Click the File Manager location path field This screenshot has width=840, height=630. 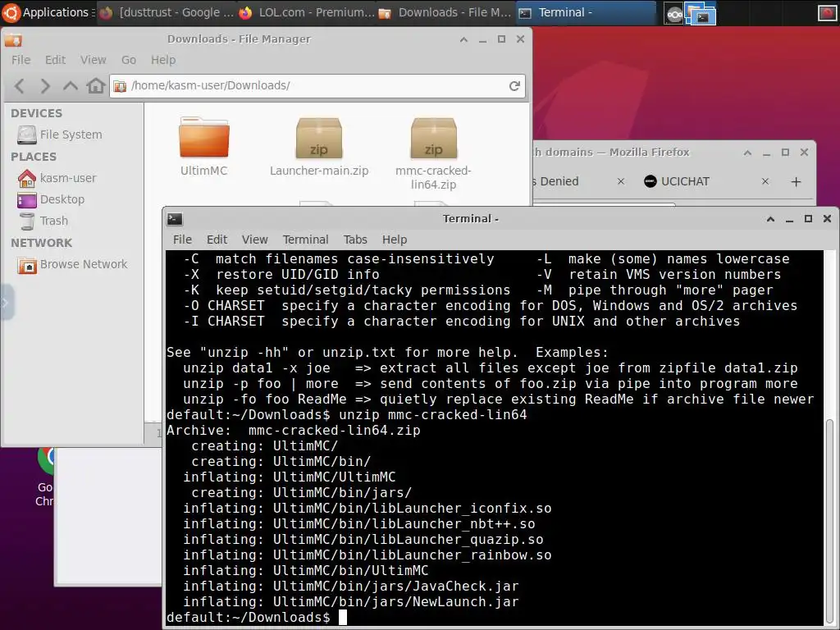click(x=317, y=85)
